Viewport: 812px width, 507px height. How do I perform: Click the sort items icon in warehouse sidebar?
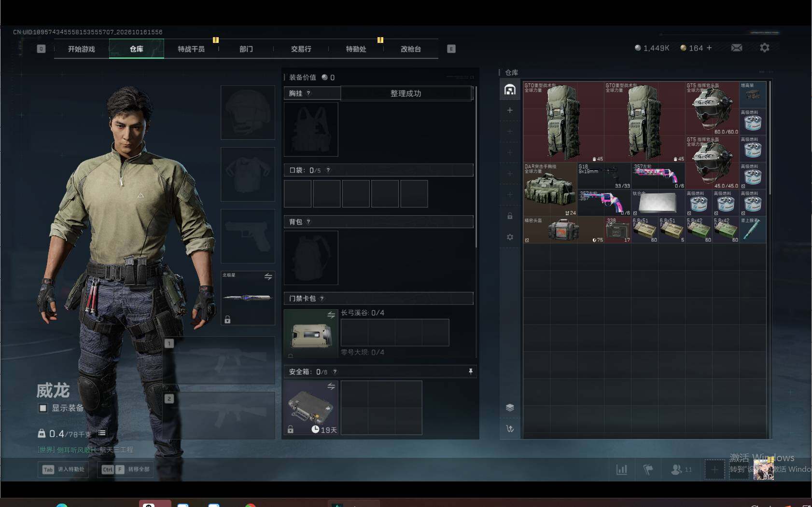click(x=510, y=428)
